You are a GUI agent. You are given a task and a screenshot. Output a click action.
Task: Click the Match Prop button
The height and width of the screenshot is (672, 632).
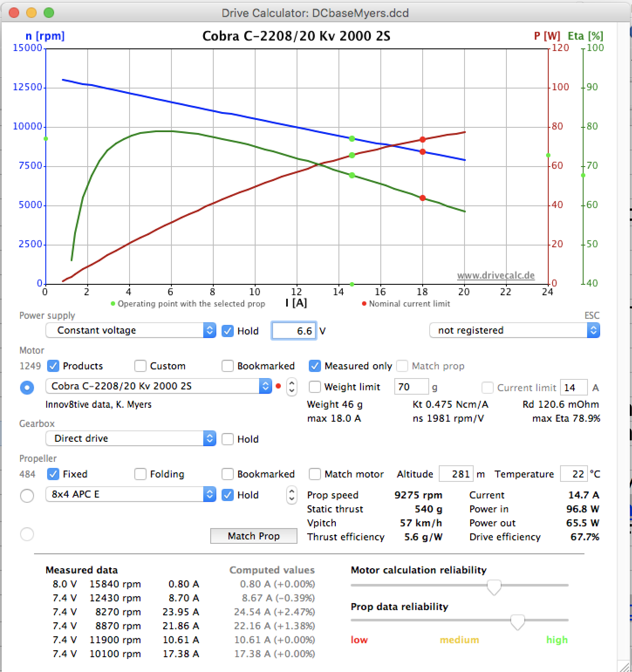click(254, 536)
